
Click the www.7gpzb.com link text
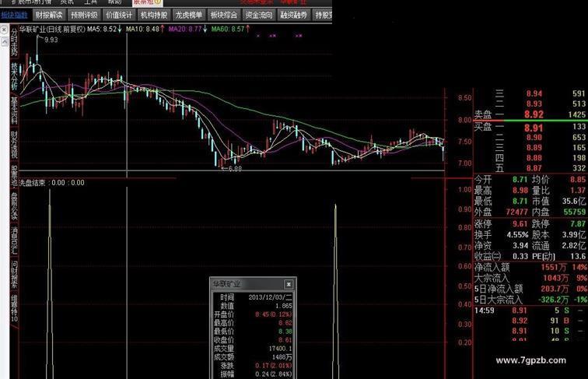(x=530, y=360)
